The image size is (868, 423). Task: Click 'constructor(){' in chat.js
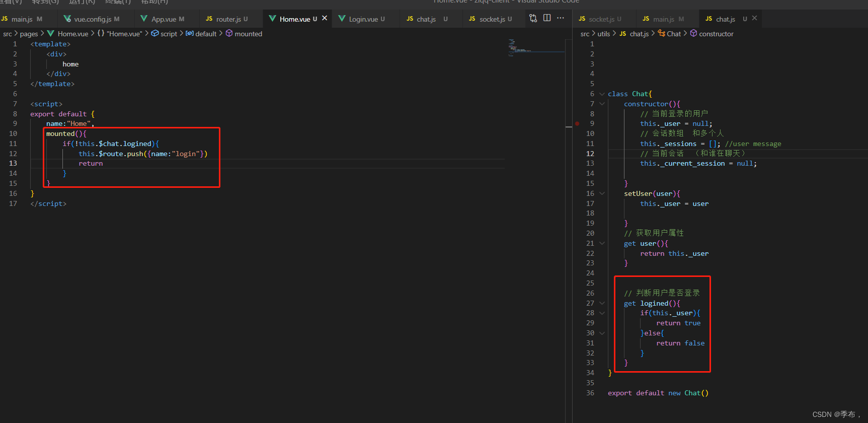[x=652, y=104]
